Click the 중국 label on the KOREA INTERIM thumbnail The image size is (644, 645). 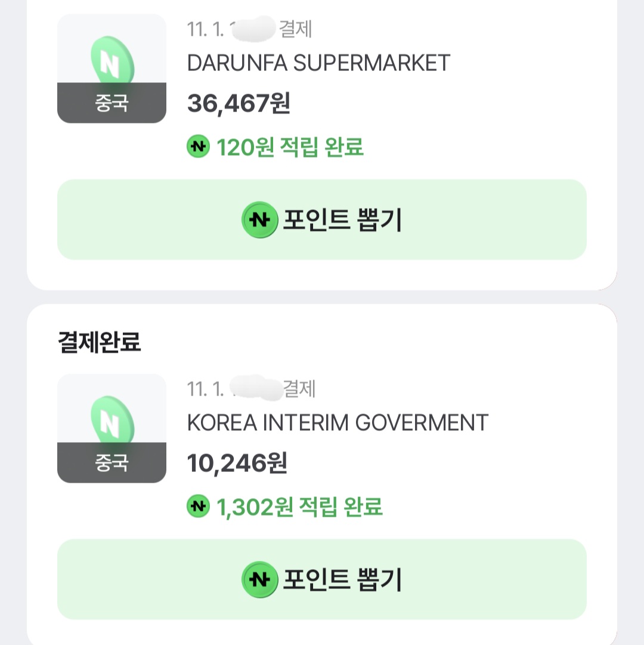pos(112,463)
